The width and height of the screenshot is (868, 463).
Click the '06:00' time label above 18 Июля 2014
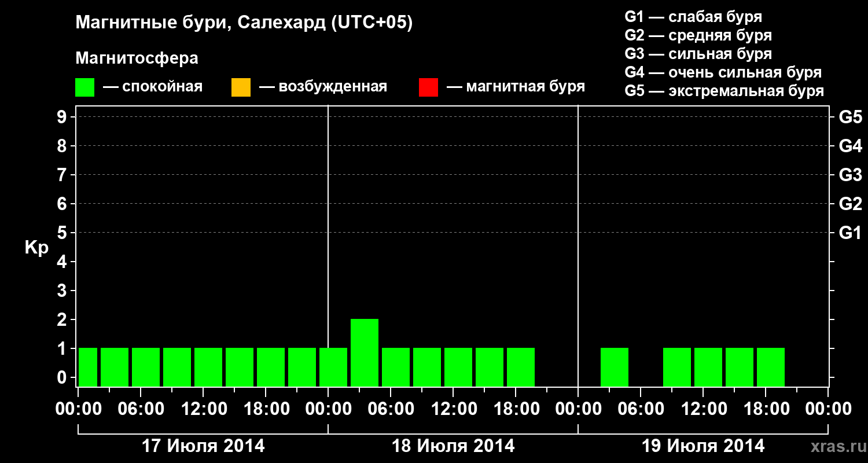pos(391,409)
